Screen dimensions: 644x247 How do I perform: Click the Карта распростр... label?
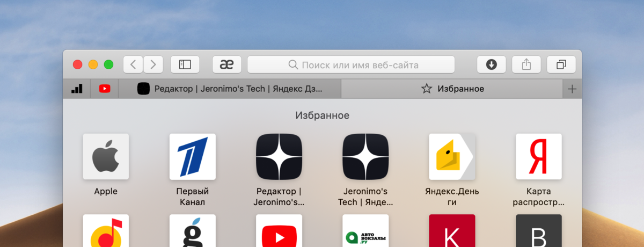(x=539, y=197)
